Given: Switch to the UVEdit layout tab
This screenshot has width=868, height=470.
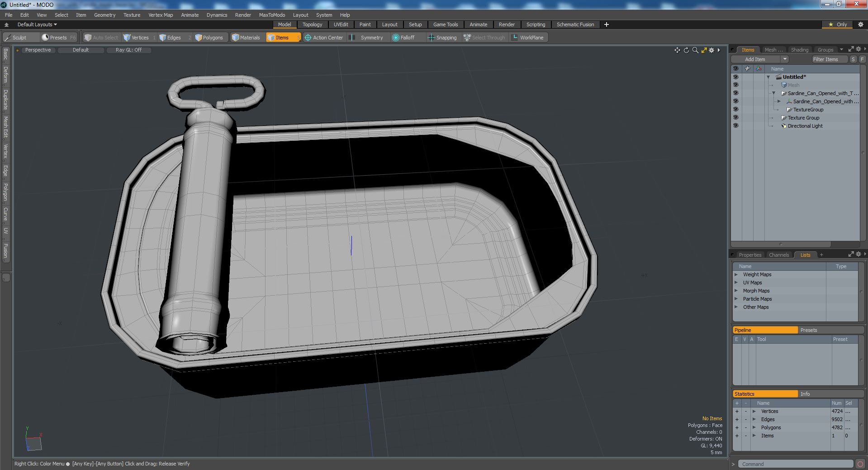Looking at the screenshot, I should click(341, 24).
